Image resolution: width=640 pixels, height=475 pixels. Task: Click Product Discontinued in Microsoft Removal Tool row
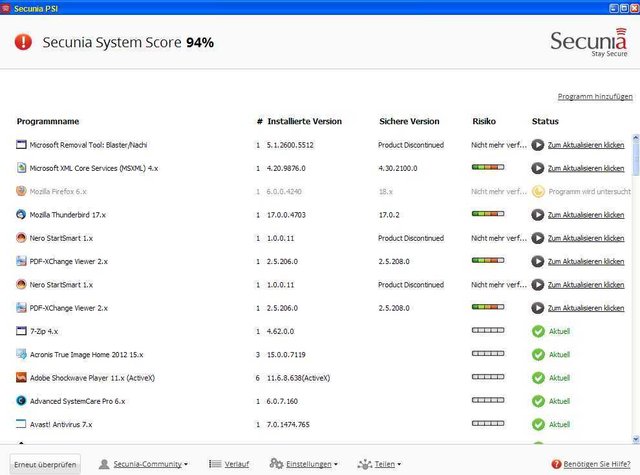(411, 145)
